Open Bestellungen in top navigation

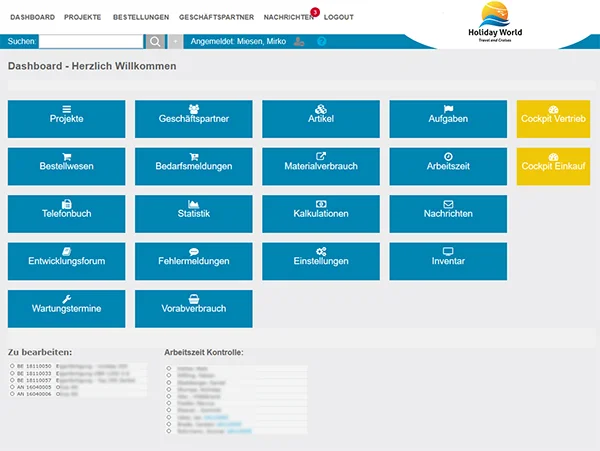tap(141, 17)
